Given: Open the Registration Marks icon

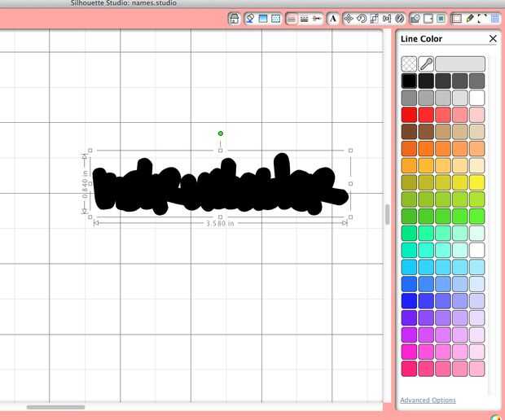Looking at the screenshot, I should click(482, 19).
